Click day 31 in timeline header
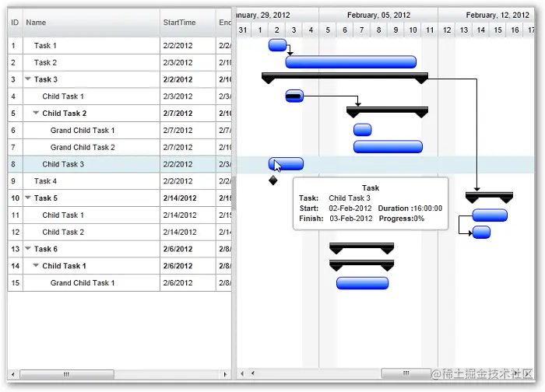 click(x=243, y=30)
